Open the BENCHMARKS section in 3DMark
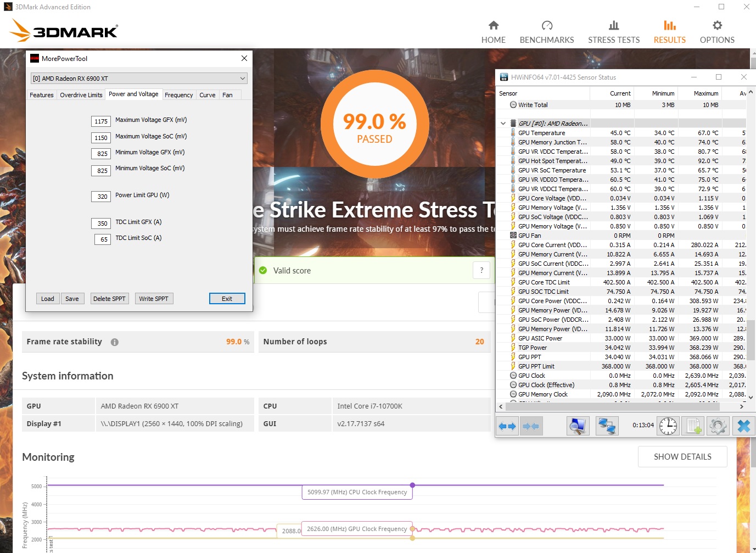This screenshot has width=756, height=553. click(x=547, y=32)
